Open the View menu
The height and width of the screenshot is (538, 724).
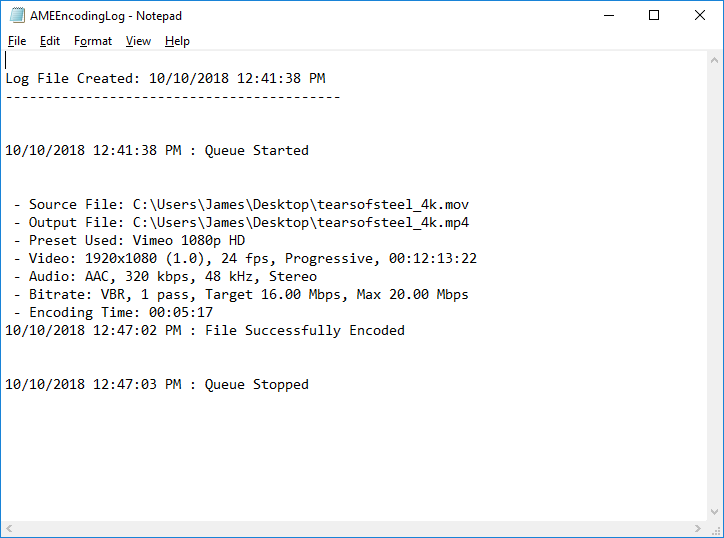pos(138,41)
